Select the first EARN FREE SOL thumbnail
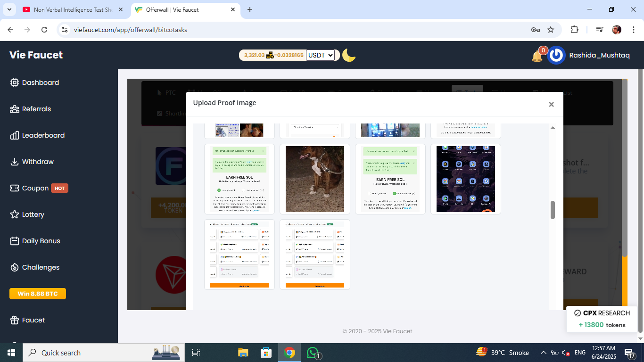This screenshot has height=362, width=644. (239, 179)
